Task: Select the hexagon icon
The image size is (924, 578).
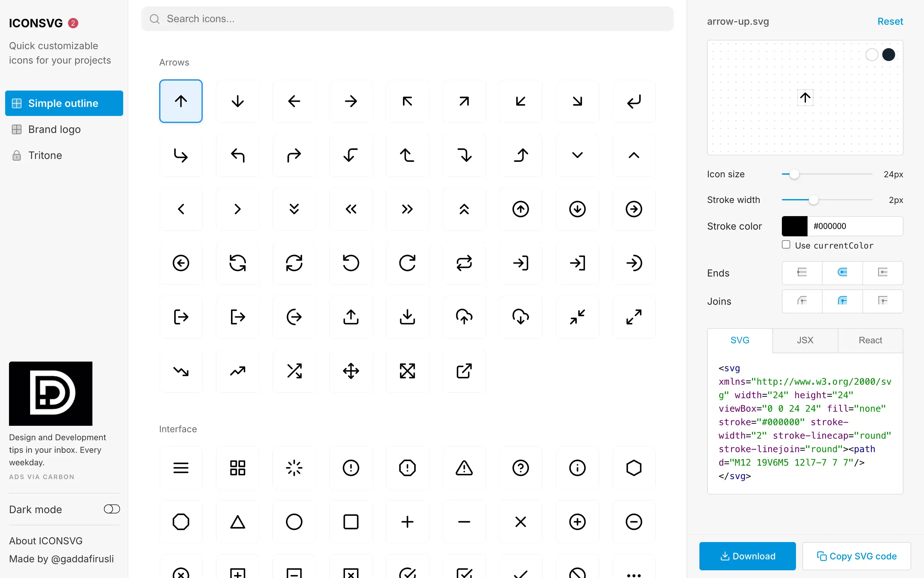Action: click(x=634, y=468)
